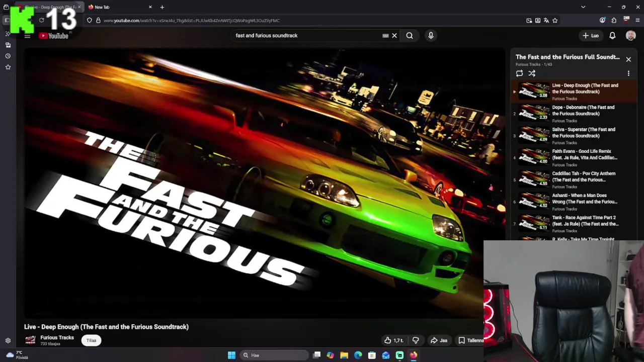Click the YouTube search input field
The image size is (644, 362).
(307, 36)
